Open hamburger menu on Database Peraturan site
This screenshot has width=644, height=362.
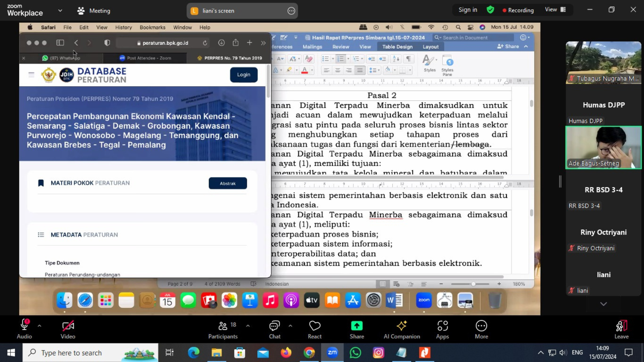pos(31,74)
